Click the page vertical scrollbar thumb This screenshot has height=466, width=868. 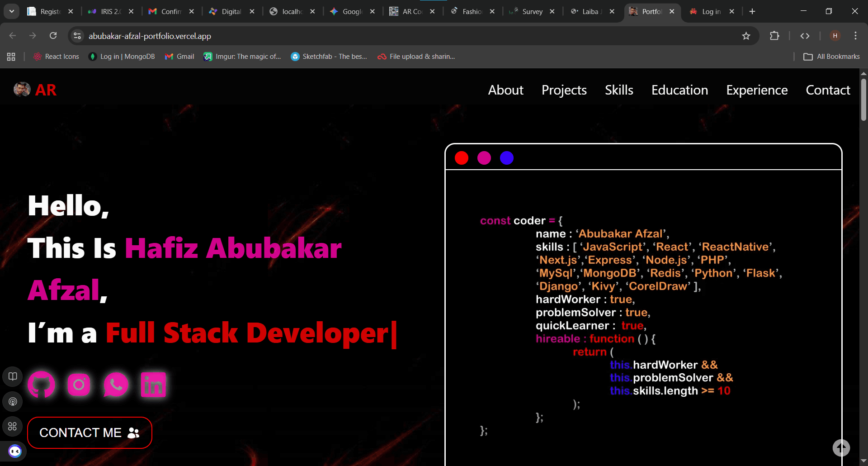pyautogui.click(x=863, y=100)
